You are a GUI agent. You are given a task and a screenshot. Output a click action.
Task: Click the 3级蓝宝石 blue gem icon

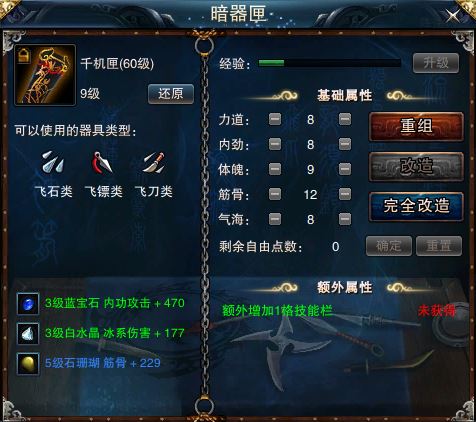point(28,304)
